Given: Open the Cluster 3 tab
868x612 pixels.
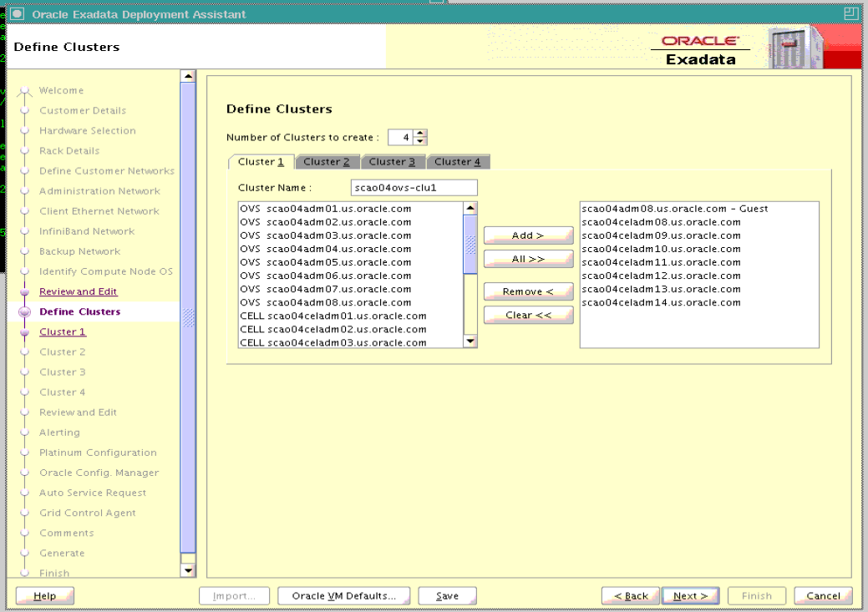Looking at the screenshot, I should pyautogui.click(x=392, y=162).
